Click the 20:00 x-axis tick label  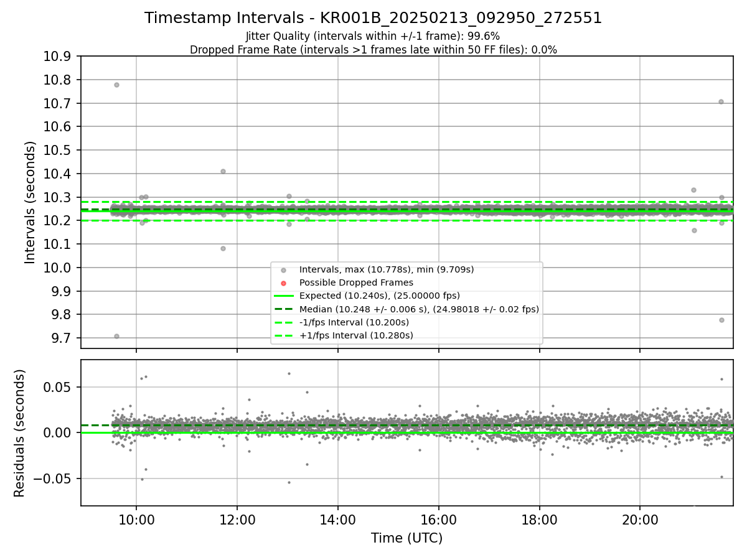click(x=640, y=520)
